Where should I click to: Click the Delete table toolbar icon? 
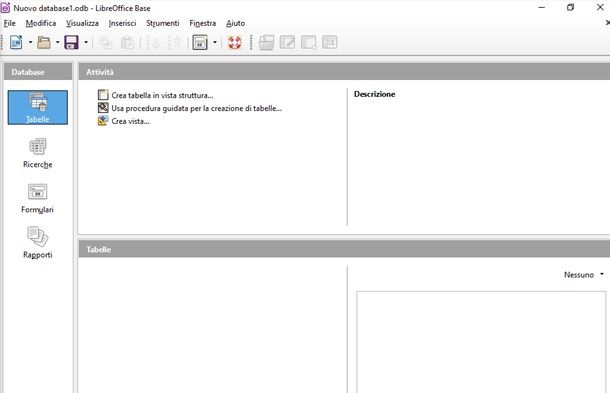pyautogui.click(x=309, y=42)
